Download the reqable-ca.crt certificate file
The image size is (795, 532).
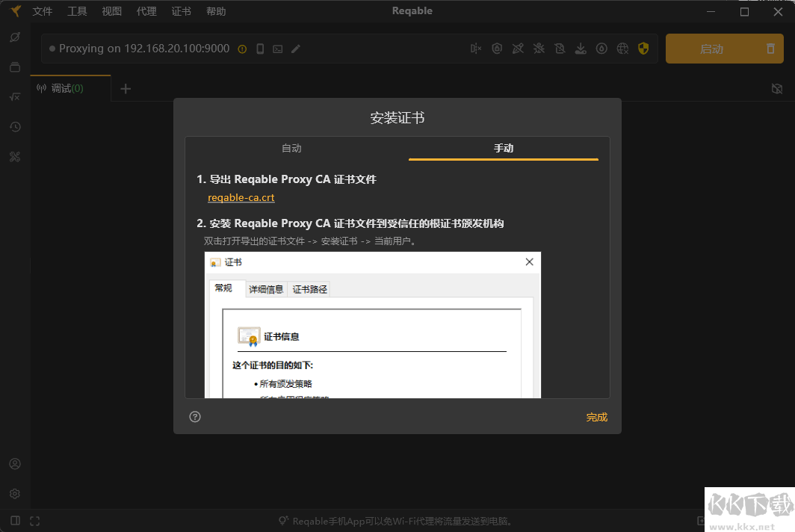click(241, 197)
